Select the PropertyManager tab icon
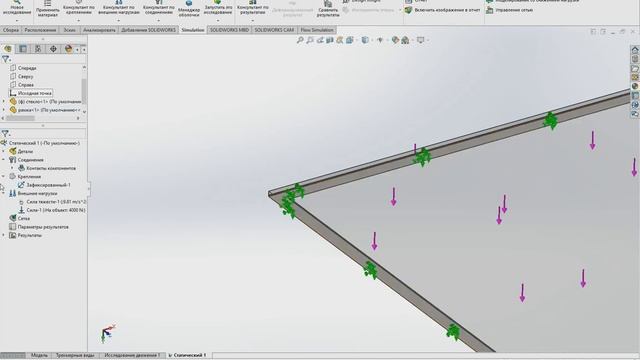The height and width of the screenshot is (360, 640). pos(23,49)
